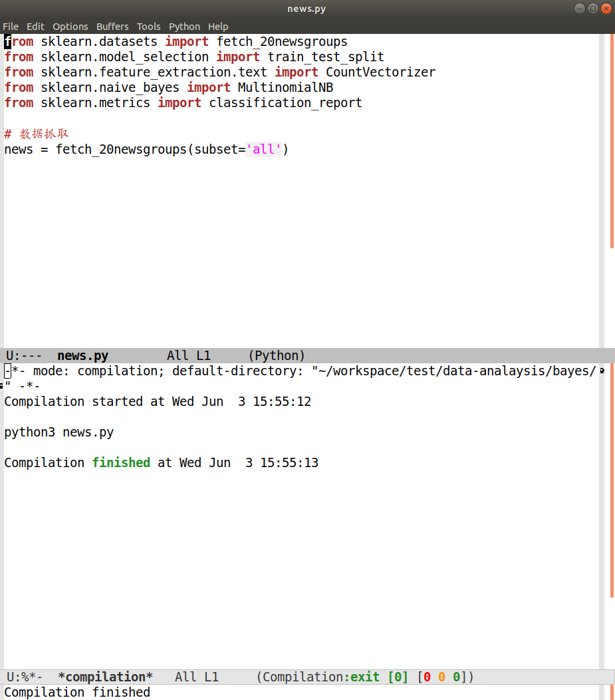Open the Options menu

point(70,27)
